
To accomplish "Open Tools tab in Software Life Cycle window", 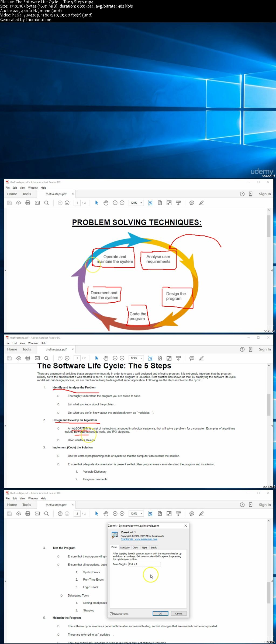I will (27, 349).
